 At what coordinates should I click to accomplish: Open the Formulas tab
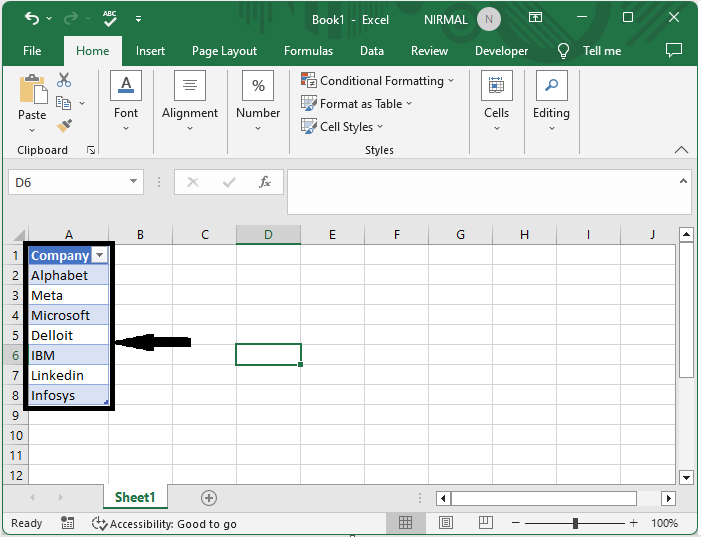[308, 51]
